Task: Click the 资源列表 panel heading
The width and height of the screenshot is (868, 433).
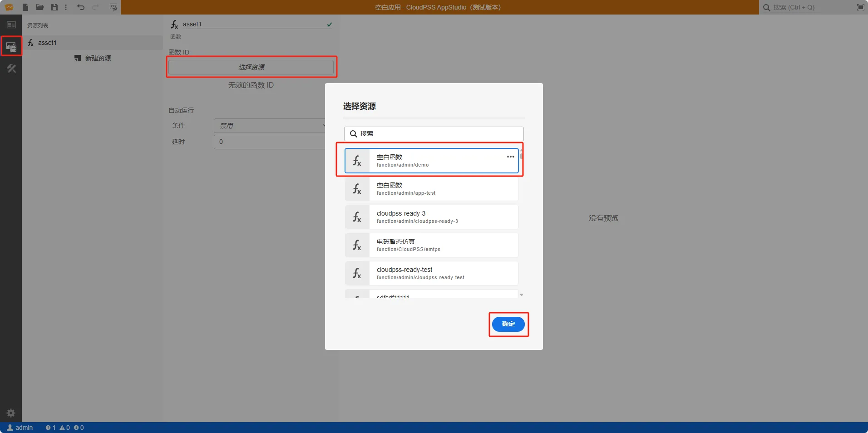Action: (38, 25)
